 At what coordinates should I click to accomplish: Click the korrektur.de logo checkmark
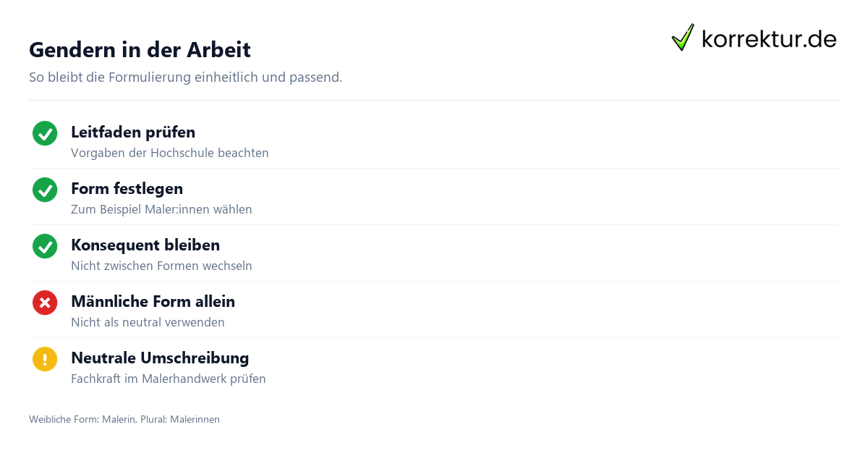click(x=683, y=38)
